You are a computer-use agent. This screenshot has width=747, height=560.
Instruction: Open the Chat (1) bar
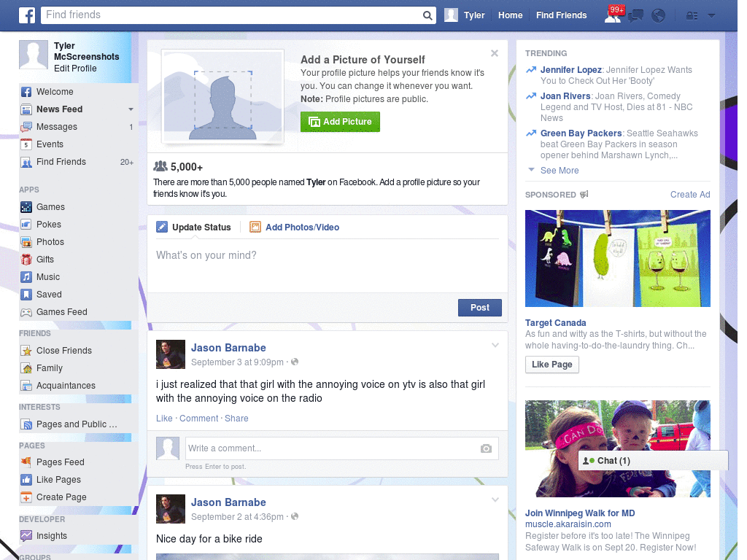[x=653, y=461]
